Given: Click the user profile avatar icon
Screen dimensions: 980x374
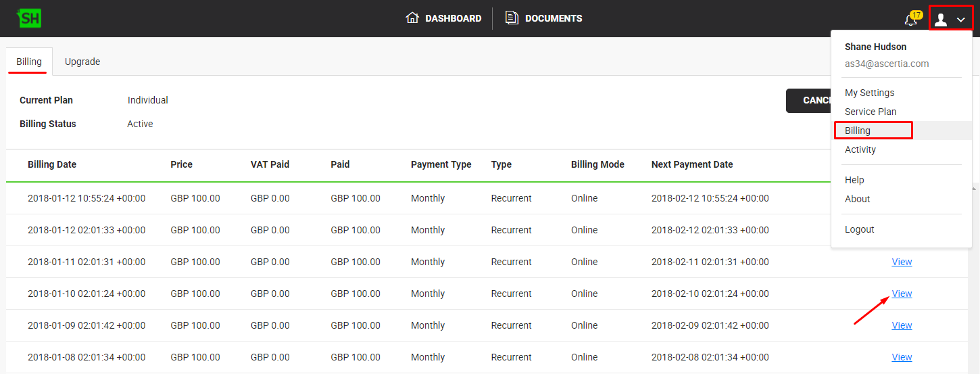Looking at the screenshot, I should click(x=940, y=20).
